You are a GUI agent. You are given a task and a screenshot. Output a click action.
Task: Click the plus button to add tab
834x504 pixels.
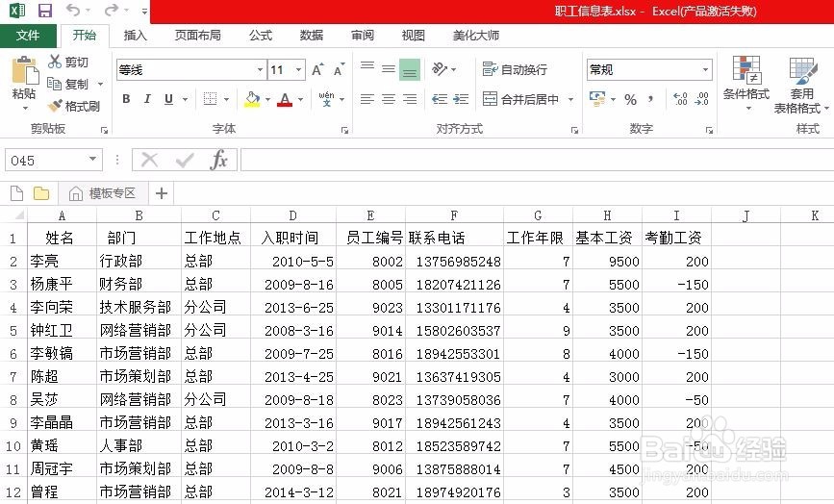click(162, 193)
